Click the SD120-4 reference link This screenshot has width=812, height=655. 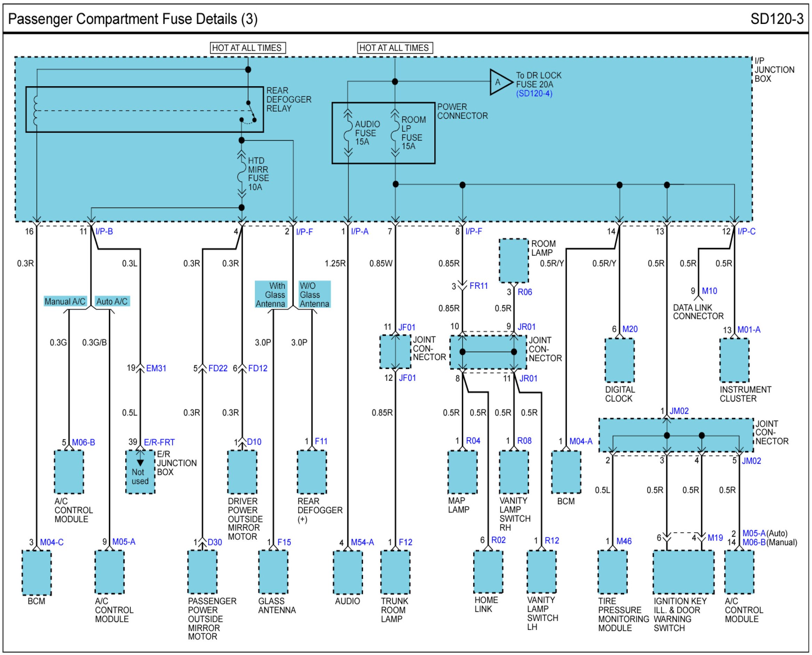533,93
